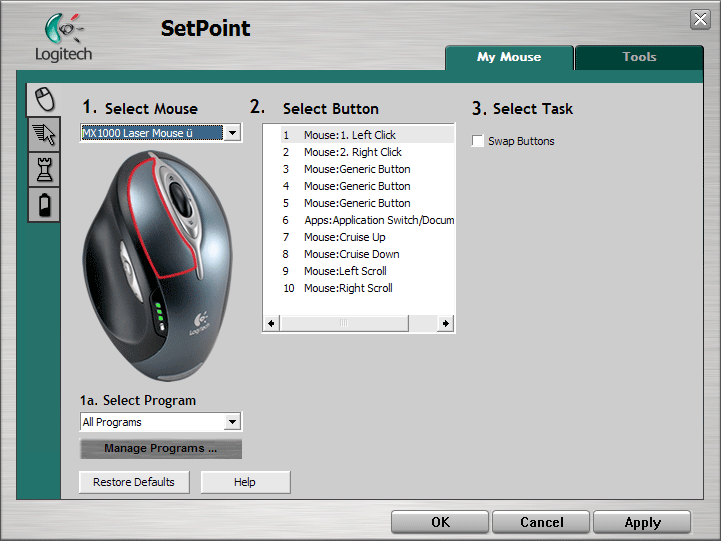Click the MX1000 mouse image

coord(157,266)
